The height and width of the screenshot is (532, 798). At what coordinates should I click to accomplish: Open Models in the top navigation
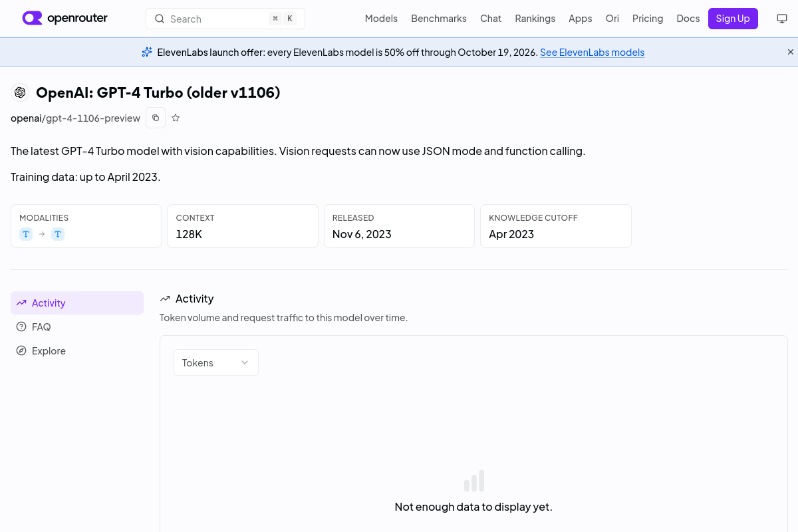(x=381, y=19)
